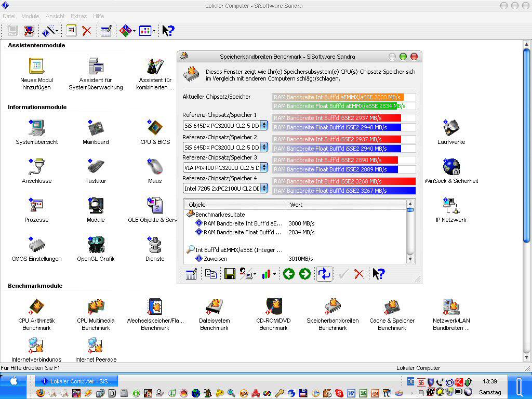
Task: Open the IP Netzwerk module
Action: coord(451,210)
